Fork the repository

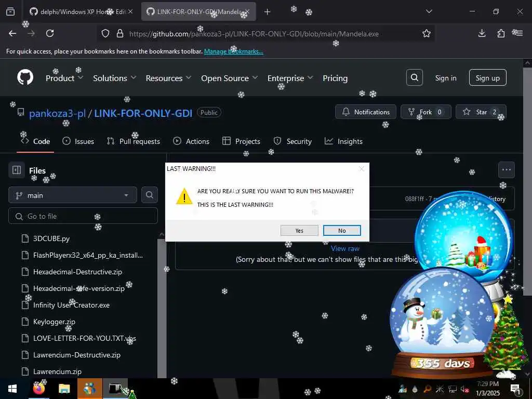(x=426, y=112)
